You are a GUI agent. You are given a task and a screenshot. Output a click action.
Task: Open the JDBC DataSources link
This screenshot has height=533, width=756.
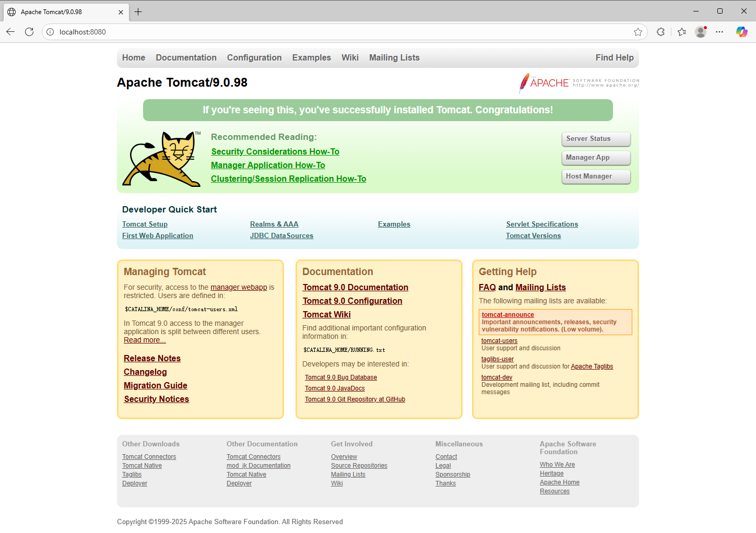(x=281, y=235)
